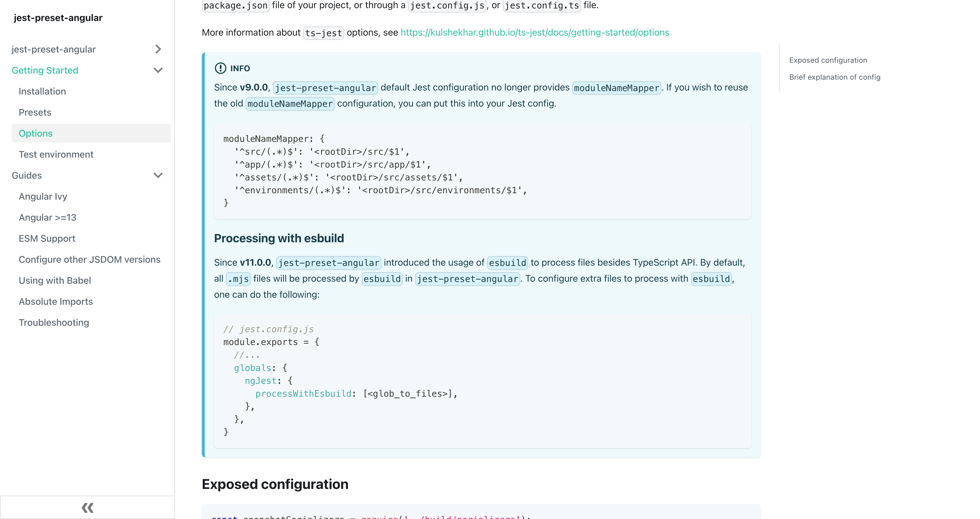Select the Options menu item
The image size is (980, 519).
(36, 133)
